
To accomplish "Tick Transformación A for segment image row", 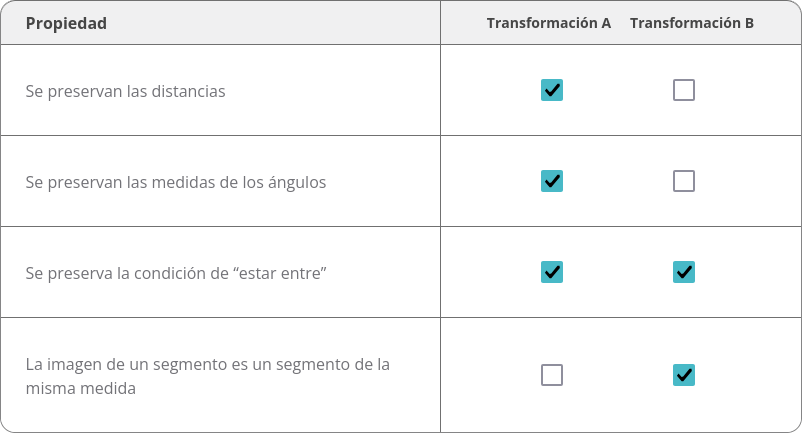I will pos(552,375).
